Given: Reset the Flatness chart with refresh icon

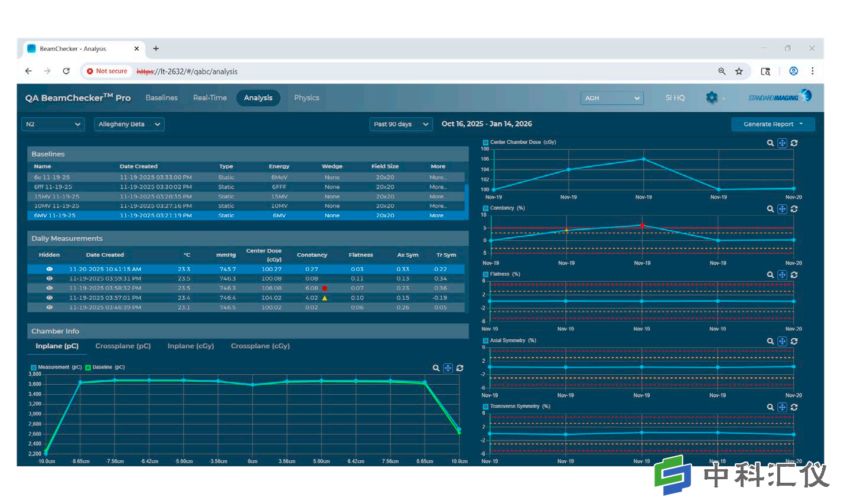Looking at the screenshot, I should tap(794, 275).
